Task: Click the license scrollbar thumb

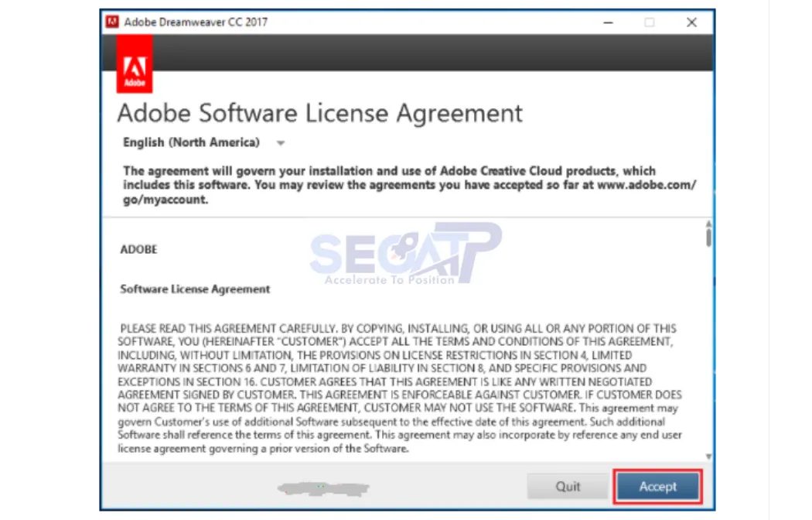Action: [x=708, y=238]
